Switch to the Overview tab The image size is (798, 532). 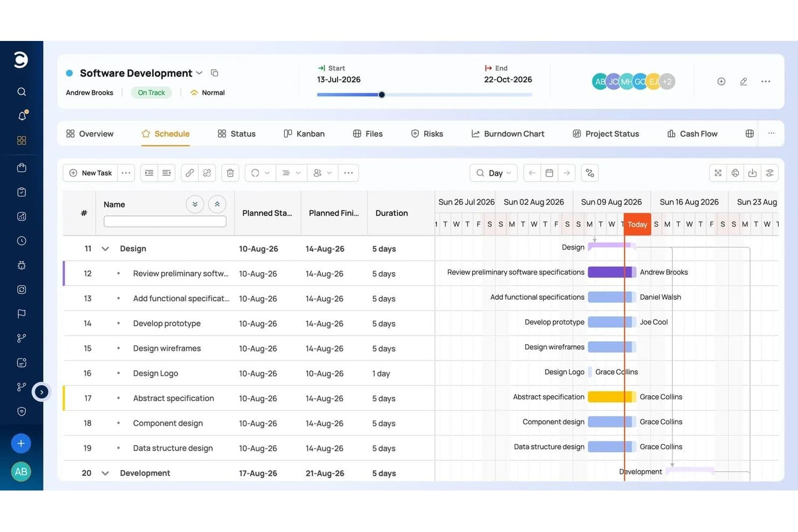[x=90, y=134]
